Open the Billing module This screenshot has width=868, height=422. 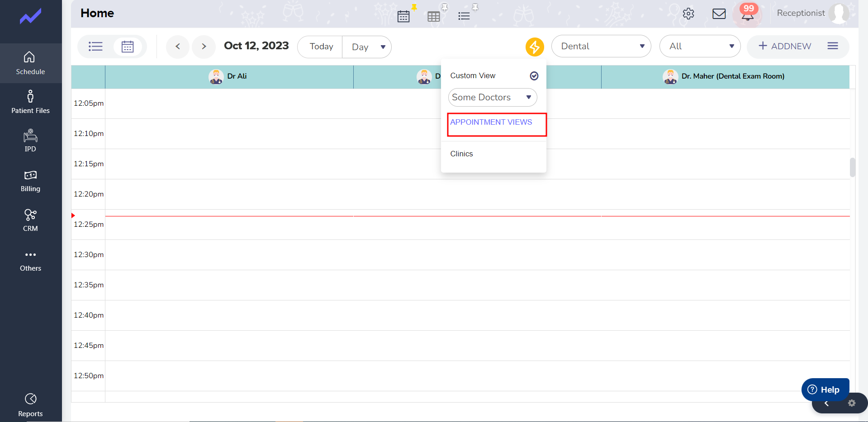30,181
